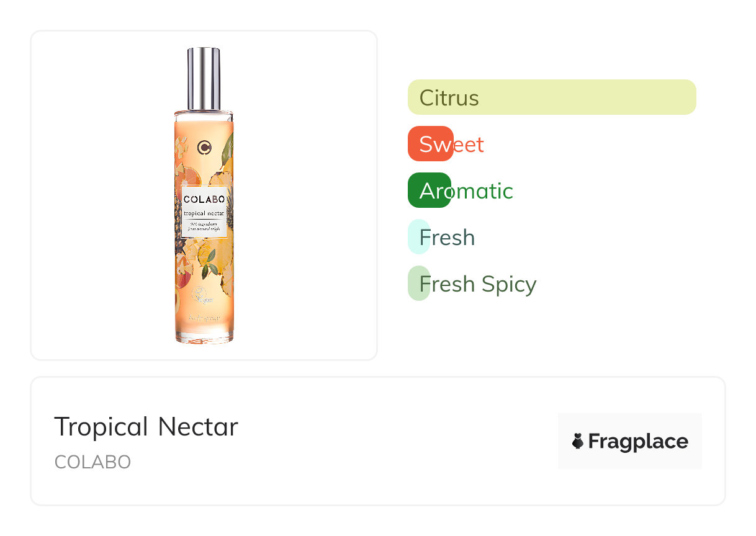
Task: Click 'tropical nectar' text on bottle label
Action: coord(204,213)
